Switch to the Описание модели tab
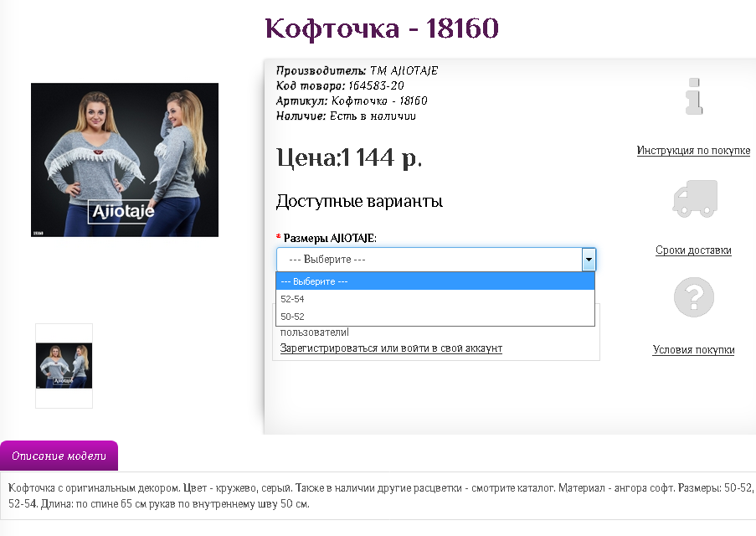 [x=59, y=456]
